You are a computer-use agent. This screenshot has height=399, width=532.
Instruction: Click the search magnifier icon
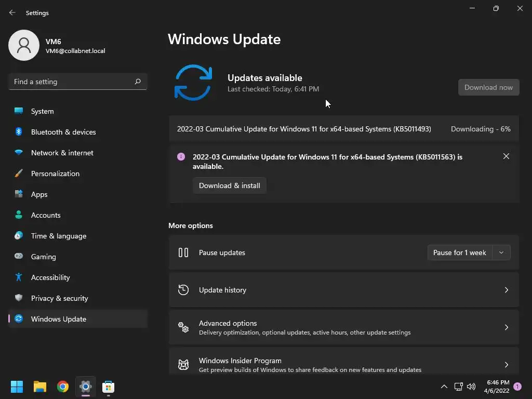(x=137, y=82)
